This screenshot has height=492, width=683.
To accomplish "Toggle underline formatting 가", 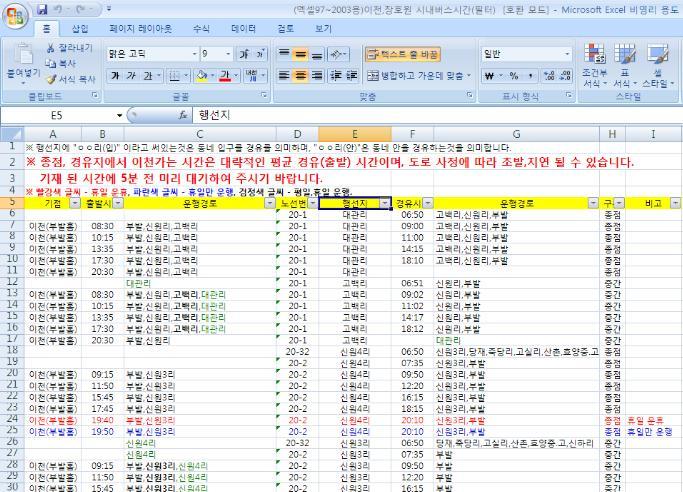I will point(148,76).
